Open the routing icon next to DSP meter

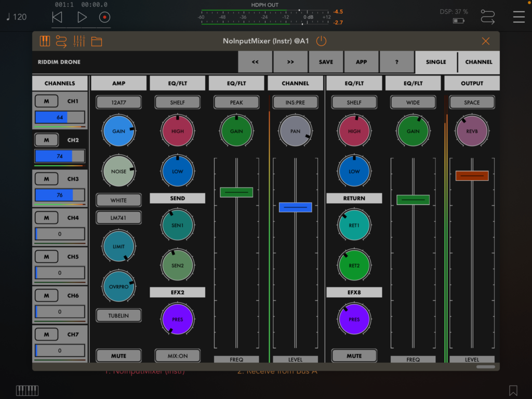point(487,17)
